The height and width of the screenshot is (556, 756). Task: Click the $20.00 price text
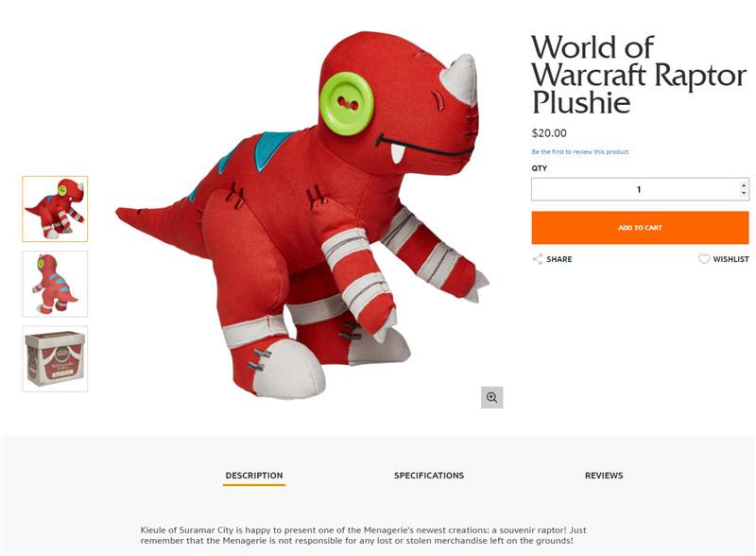(549, 133)
